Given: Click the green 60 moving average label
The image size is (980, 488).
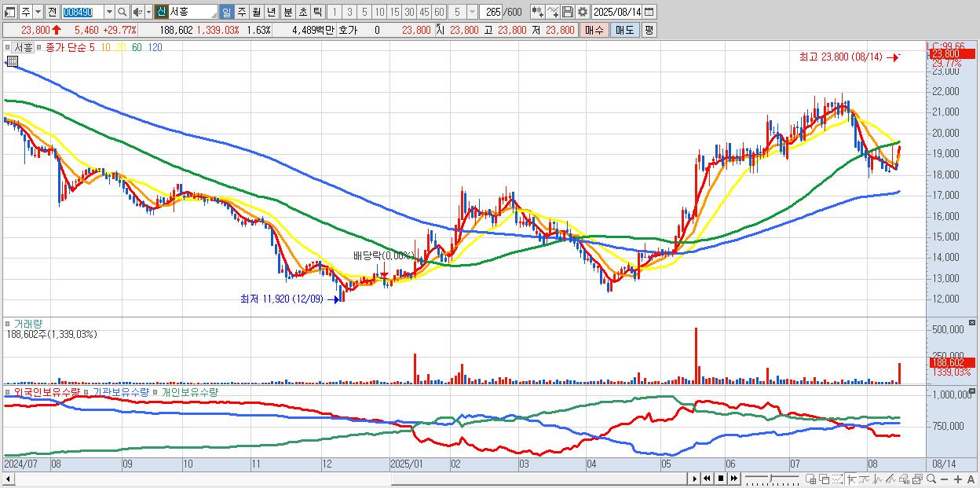Looking at the screenshot, I should pos(137,47).
